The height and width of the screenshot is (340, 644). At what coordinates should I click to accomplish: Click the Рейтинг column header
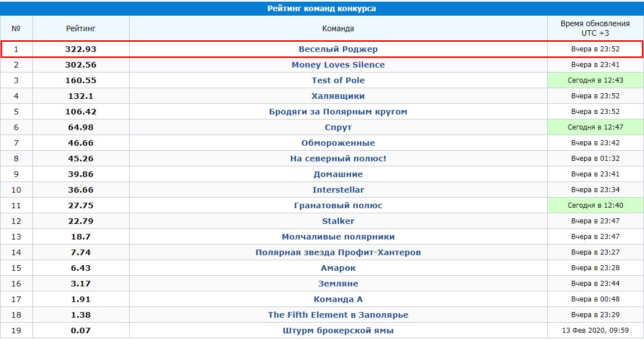(80, 28)
